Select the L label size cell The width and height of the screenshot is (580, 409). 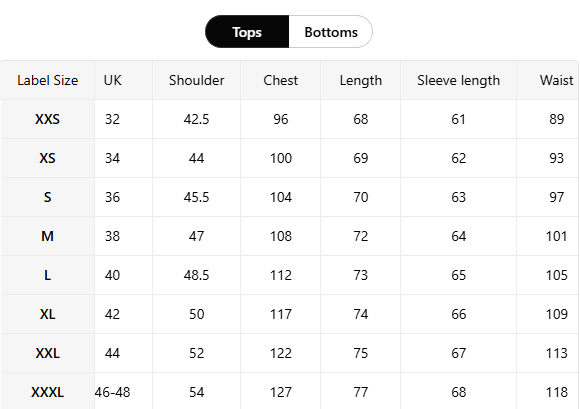[x=47, y=275]
